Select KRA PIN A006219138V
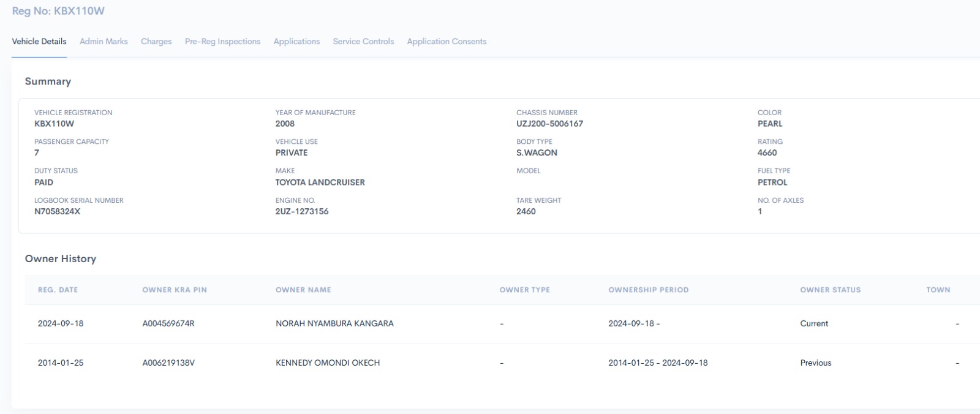The width and height of the screenshot is (980, 414). [168, 363]
